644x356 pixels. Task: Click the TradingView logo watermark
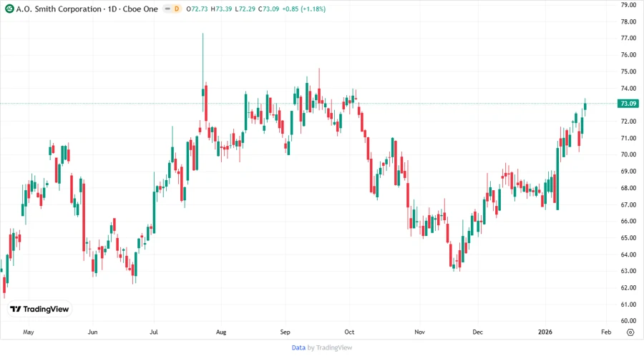(40, 309)
